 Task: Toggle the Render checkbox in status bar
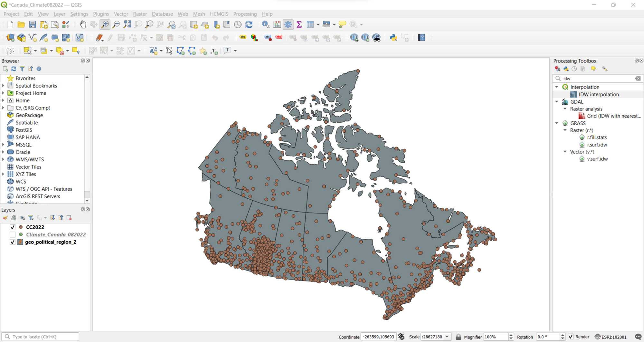[571, 337]
